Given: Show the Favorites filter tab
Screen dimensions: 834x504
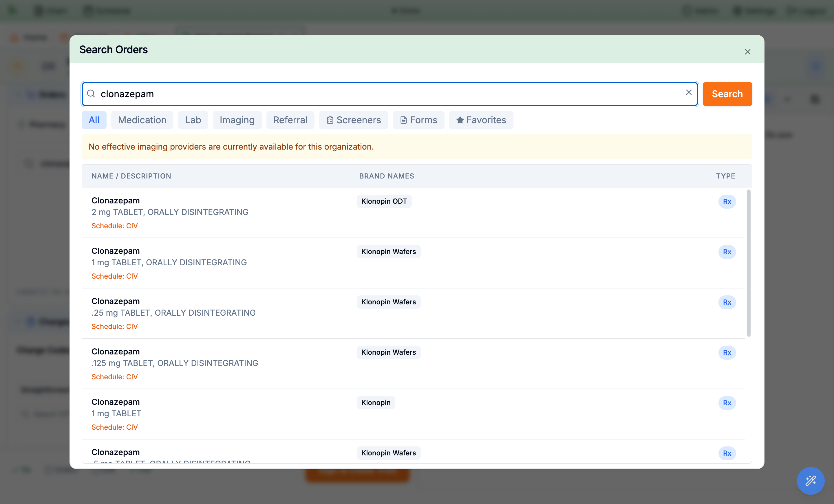Looking at the screenshot, I should (x=481, y=120).
